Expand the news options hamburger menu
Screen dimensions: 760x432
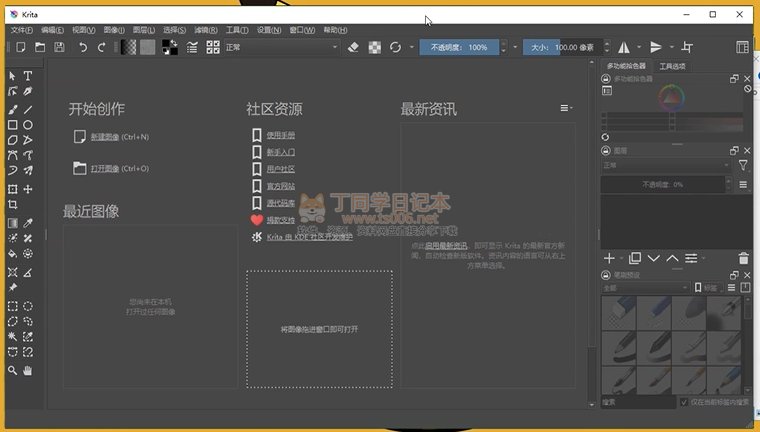point(566,108)
